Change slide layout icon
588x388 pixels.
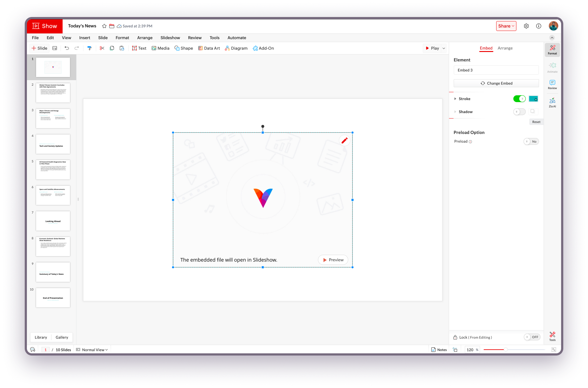click(55, 48)
